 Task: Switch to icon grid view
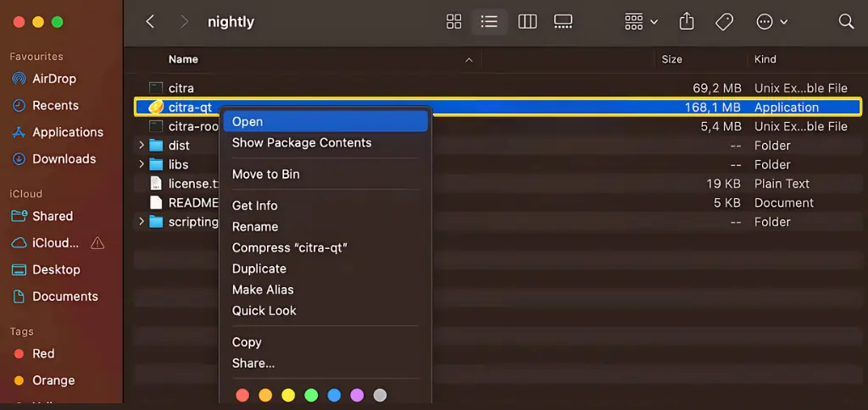pyautogui.click(x=453, y=22)
